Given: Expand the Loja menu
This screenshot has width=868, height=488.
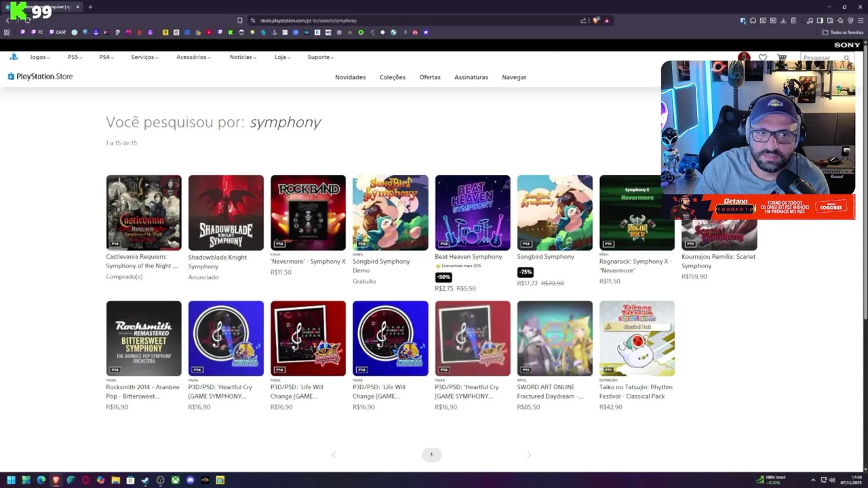Looking at the screenshot, I should [282, 57].
